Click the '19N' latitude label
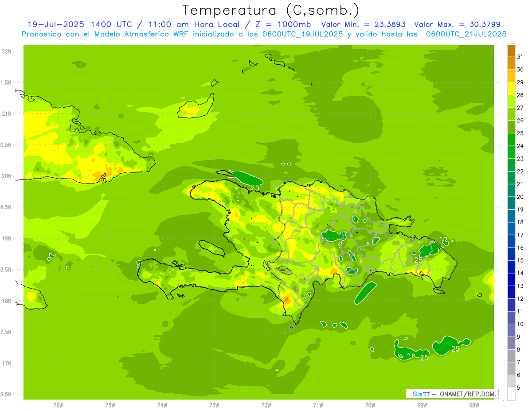The width and height of the screenshot is (532, 411). [x=7, y=239]
